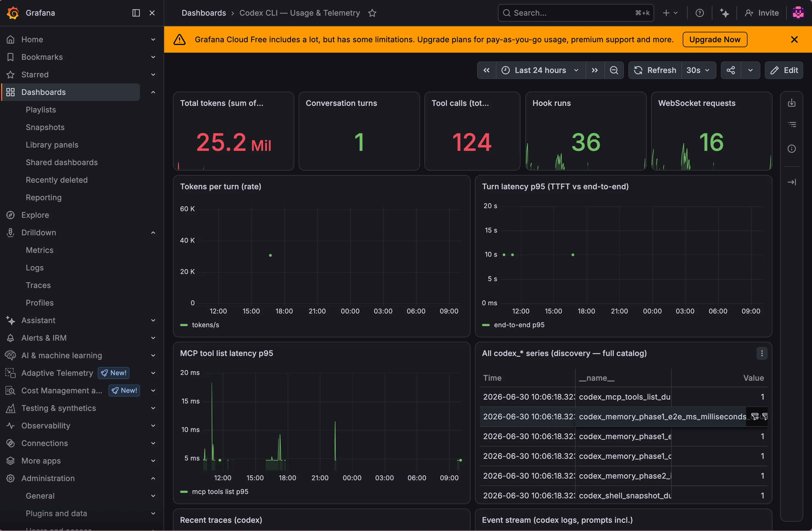Open Drilldown Metrics
Image resolution: width=812 pixels, height=531 pixels.
pyautogui.click(x=40, y=250)
